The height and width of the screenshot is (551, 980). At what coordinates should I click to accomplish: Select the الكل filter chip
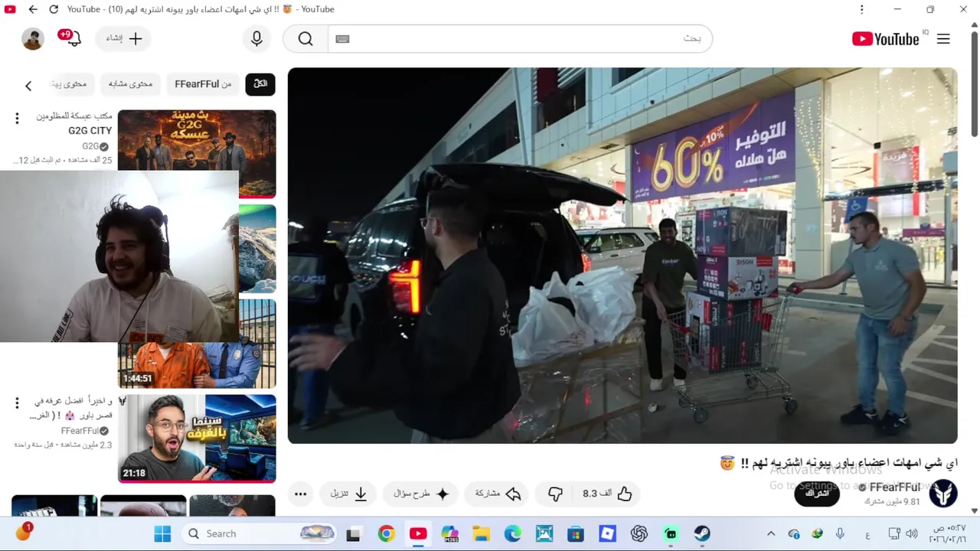(x=260, y=83)
